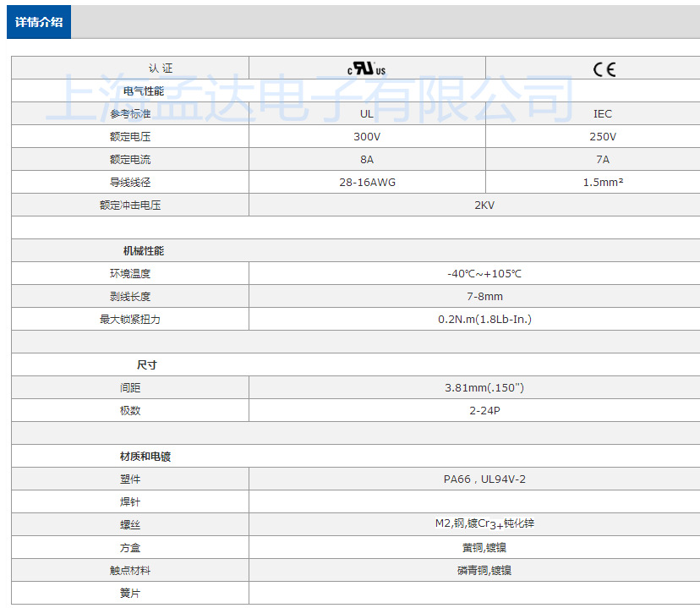This screenshot has width=700, height=608.
Task: Click the 额定冲击电压 row label
Action: pos(130,205)
